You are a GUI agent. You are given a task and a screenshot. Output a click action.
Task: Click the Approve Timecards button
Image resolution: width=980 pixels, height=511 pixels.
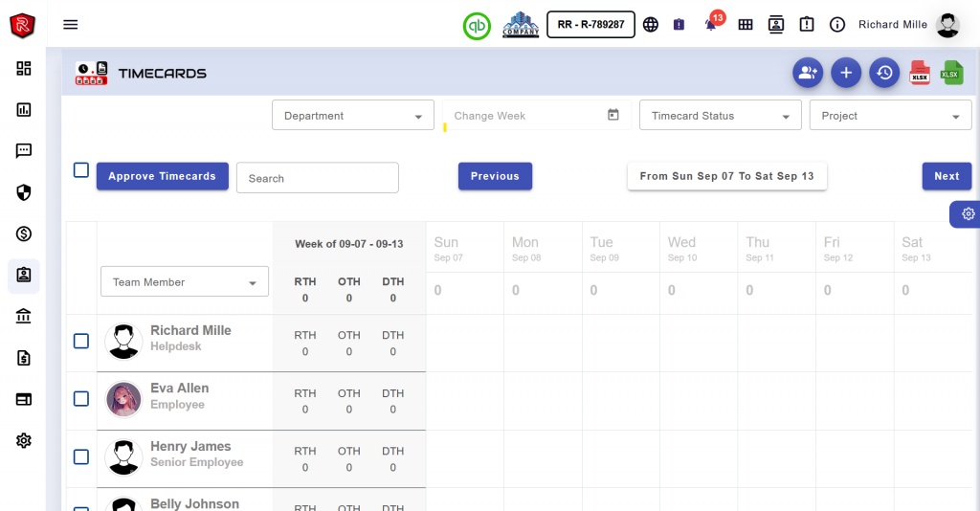click(162, 176)
